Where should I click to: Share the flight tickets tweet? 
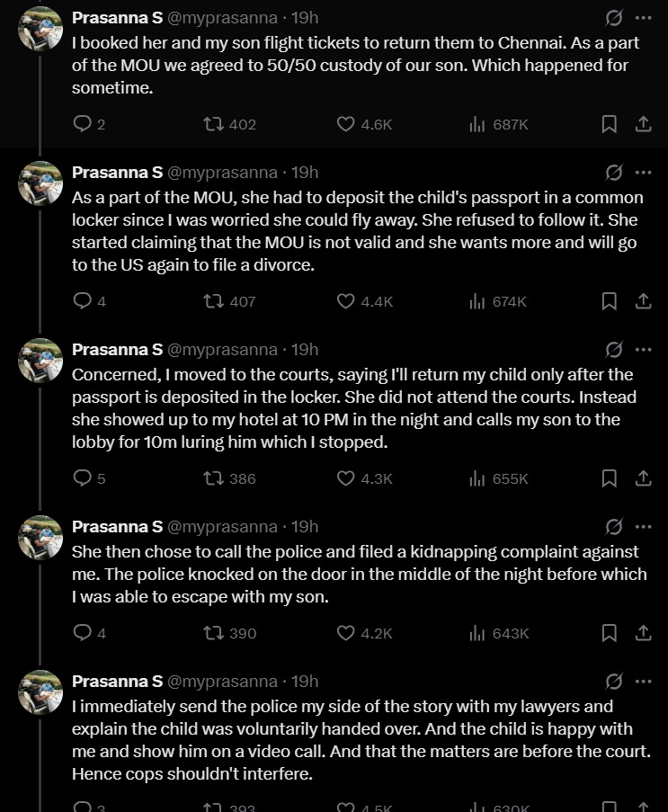click(x=644, y=124)
